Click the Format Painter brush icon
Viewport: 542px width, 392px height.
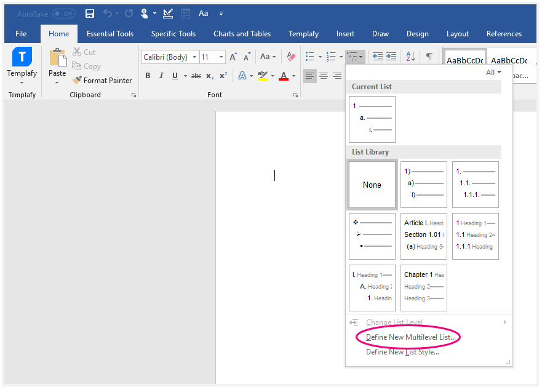(77, 80)
